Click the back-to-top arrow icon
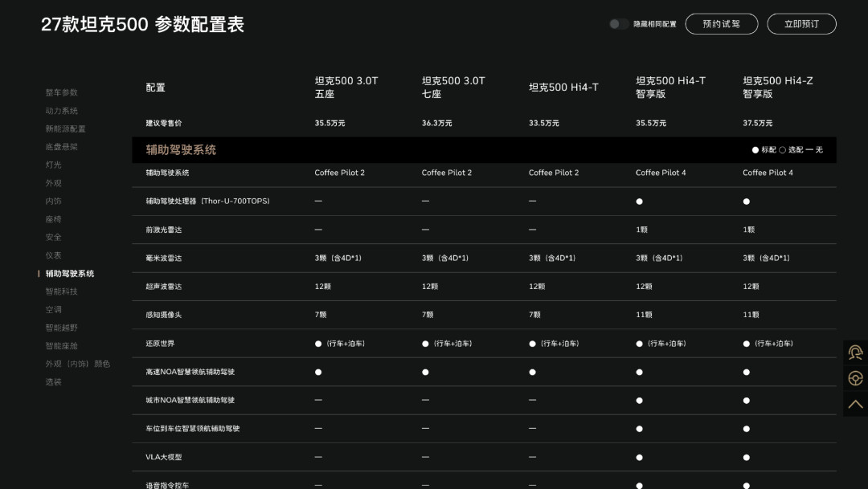The height and width of the screenshot is (489, 868). click(x=855, y=404)
